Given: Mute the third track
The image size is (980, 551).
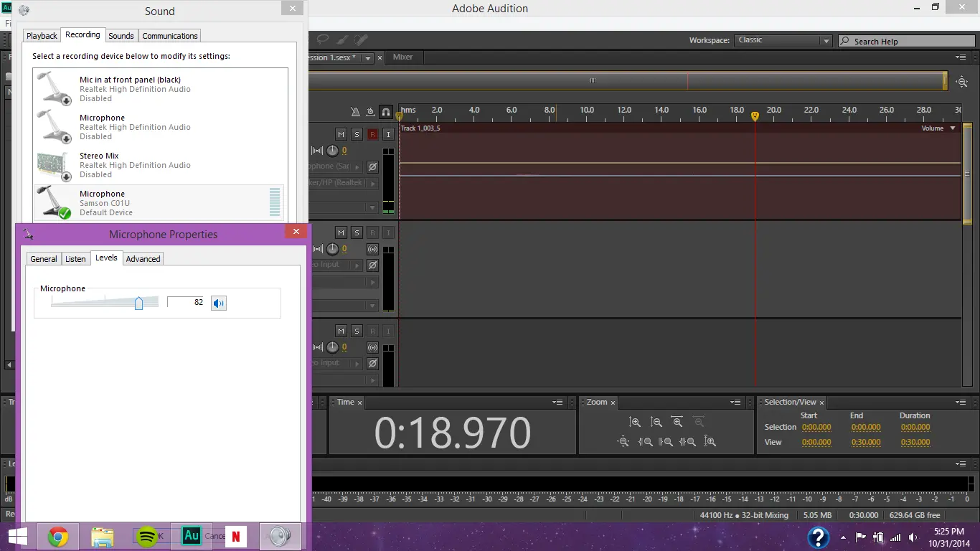Looking at the screenshot, I should coord(341,331).
